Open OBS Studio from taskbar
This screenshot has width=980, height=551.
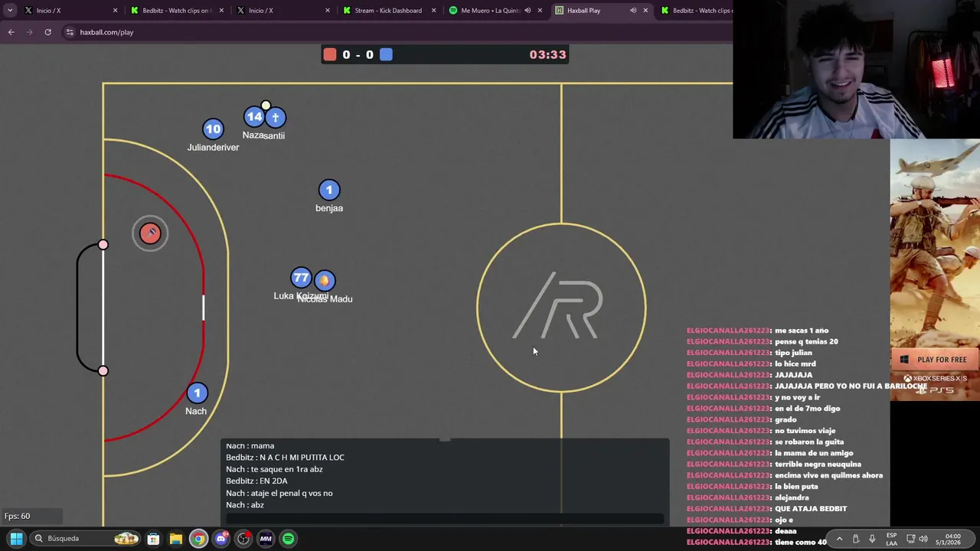tap(243, 539)
